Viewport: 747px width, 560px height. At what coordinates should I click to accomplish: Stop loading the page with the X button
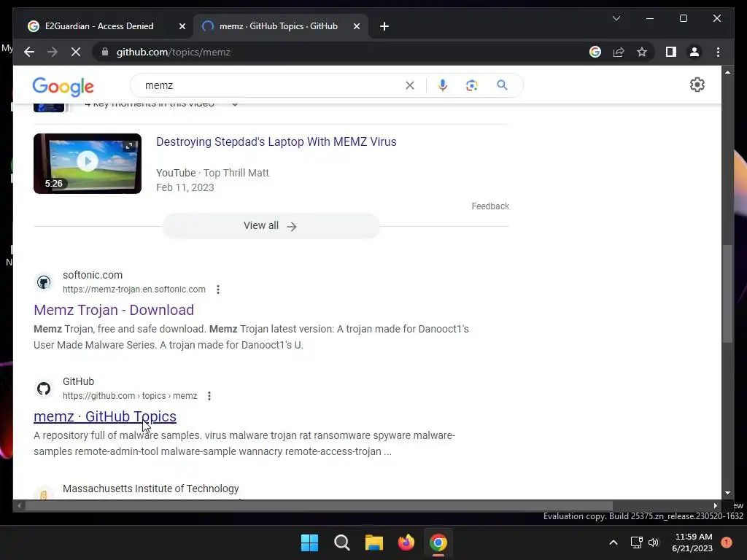[76, 52]
